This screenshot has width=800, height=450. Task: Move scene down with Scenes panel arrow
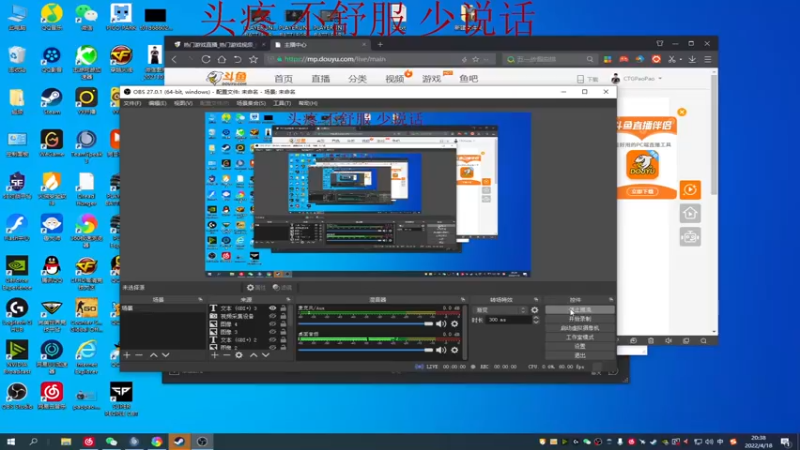tap(166, 355)
